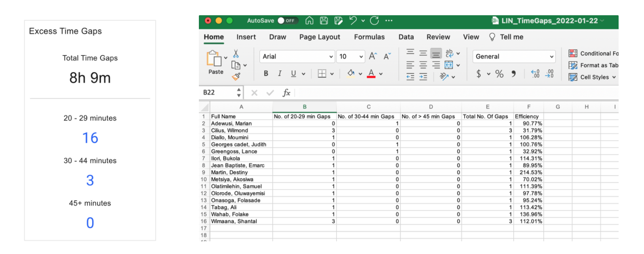Toggle underline formatting
This screenshot has height=254, width=644.
point(292,73)
